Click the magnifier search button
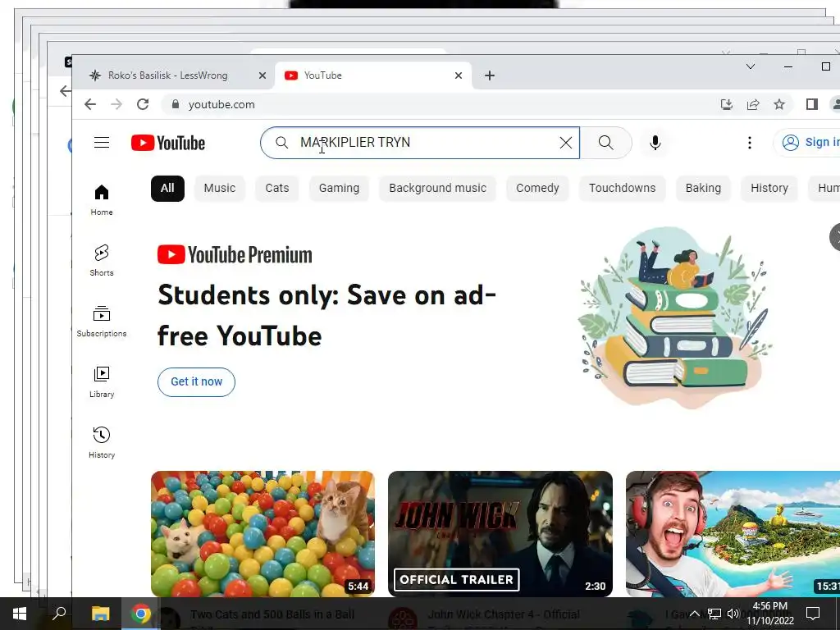 tap(606, 143)
